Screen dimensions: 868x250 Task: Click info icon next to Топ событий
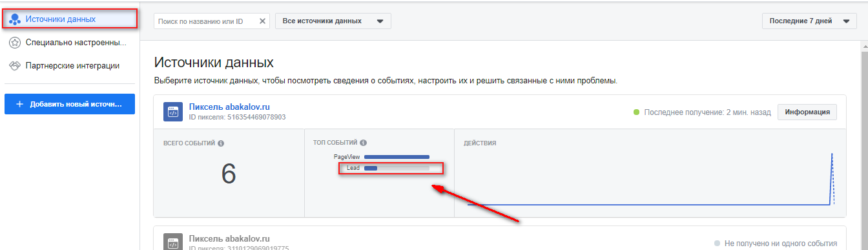coord(363,143)
